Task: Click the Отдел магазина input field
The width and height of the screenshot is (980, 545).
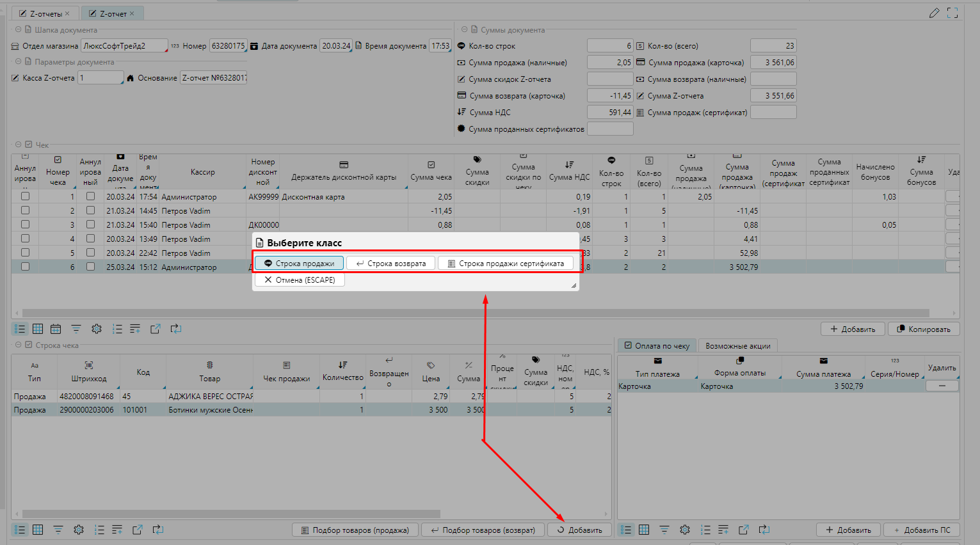Action: click(124, 46)
